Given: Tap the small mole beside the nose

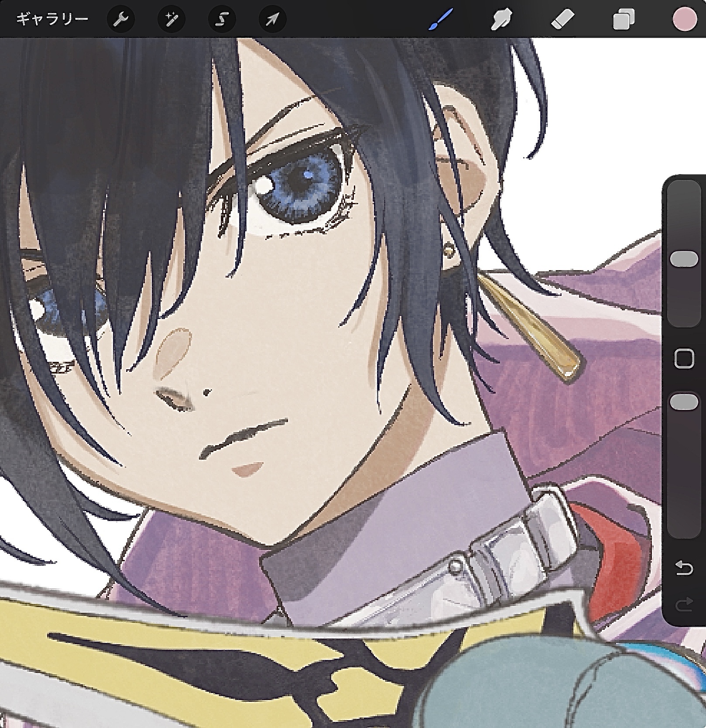Looking at the screenshot, I should (x=206, y=392).
